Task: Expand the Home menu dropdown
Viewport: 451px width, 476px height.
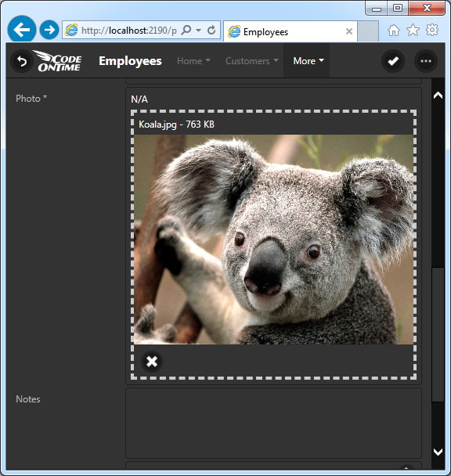Action: [x=193, y=61]
